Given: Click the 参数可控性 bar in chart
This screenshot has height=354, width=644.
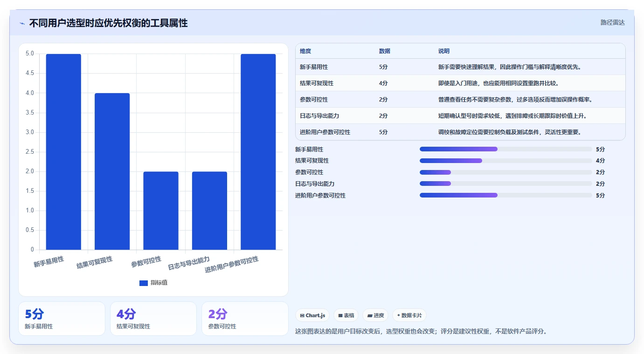Looking at the screenshot, I should tap(161, 211).
